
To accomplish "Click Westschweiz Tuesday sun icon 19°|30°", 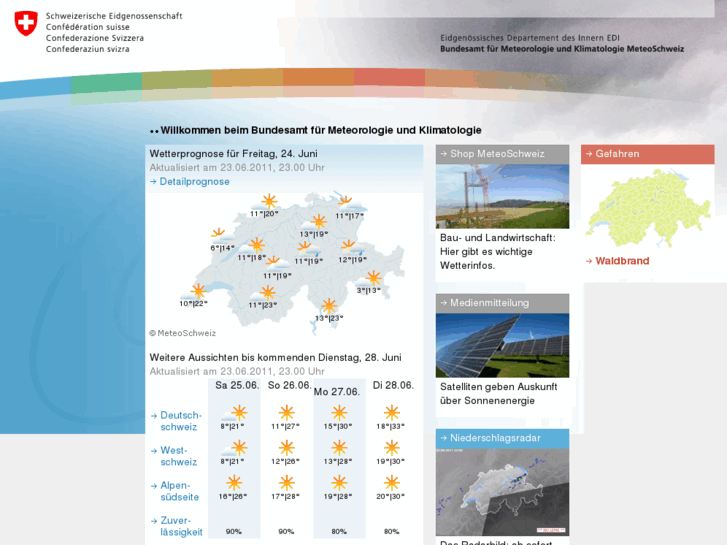I will 391,448.
